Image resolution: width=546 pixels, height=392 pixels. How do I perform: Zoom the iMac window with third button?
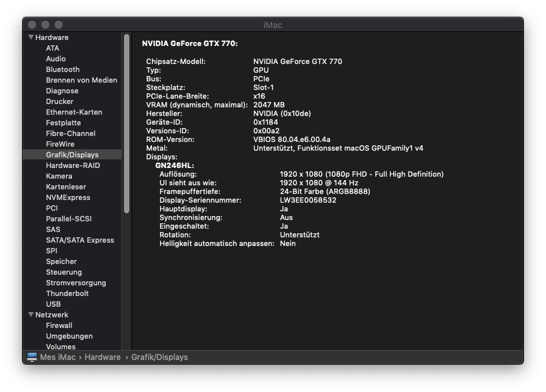coord(59,25)
